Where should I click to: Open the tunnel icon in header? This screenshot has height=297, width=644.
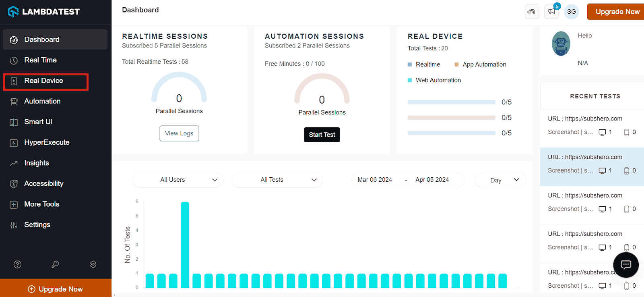(x=532, y=12)
